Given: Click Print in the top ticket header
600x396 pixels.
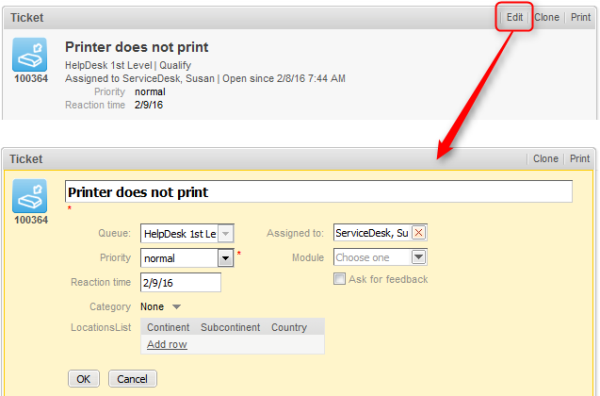Looking at the screenshot, I should [580, 17].
